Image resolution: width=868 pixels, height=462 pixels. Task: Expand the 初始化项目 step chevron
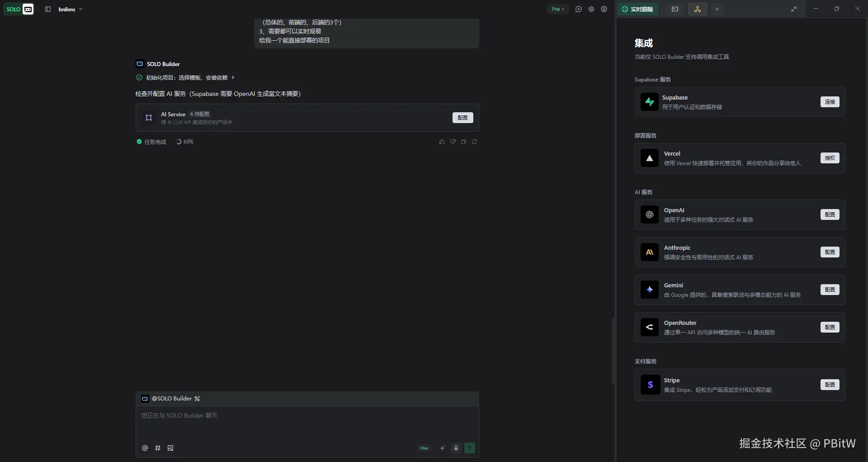pos(233,77)
